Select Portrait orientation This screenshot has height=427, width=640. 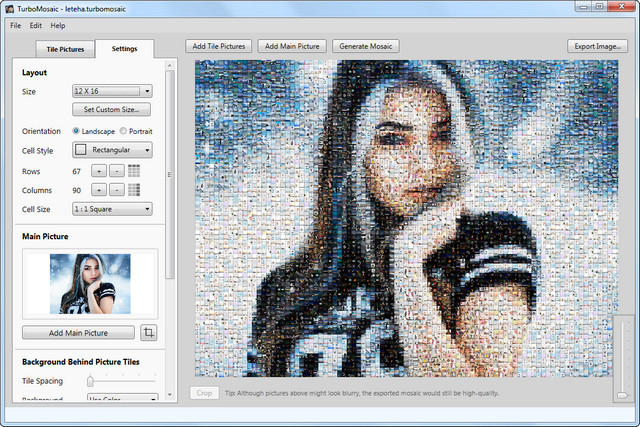(x=123, y=131)
